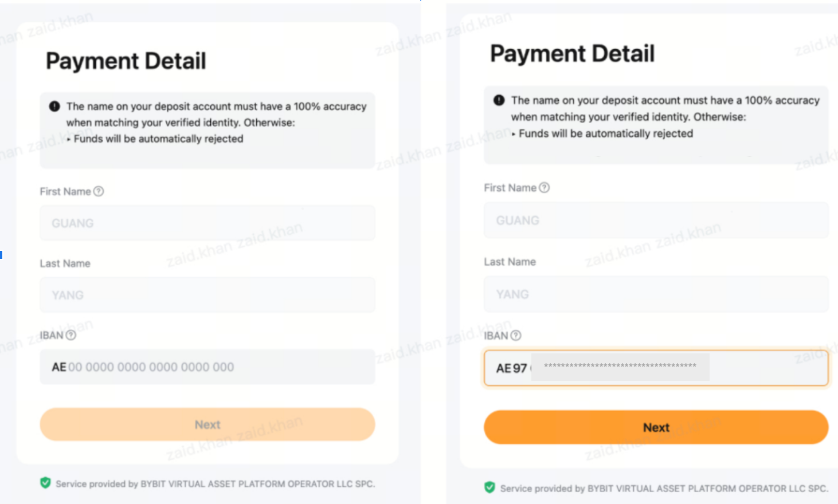Viewport: 838px width, 504px height.
Task: Focus the IBAN field starting with AE97
Action: 656,368
